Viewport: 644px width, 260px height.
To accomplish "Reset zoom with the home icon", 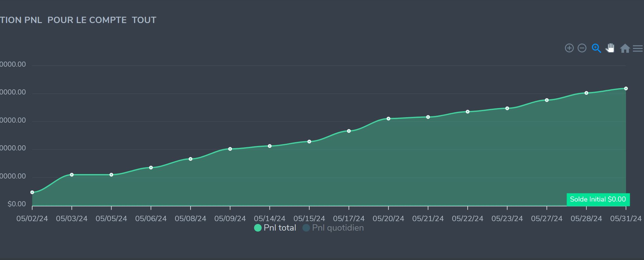I will click(625, 48).
